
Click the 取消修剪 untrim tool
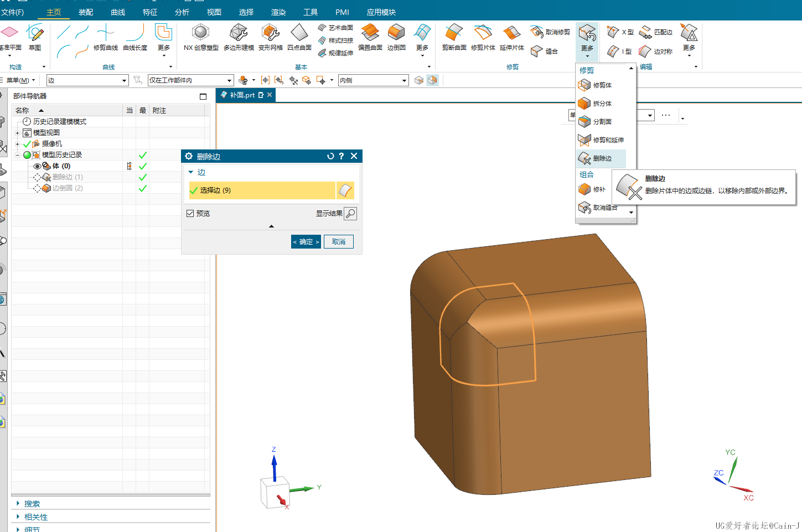pyautogui.click(x=550, y=32)
